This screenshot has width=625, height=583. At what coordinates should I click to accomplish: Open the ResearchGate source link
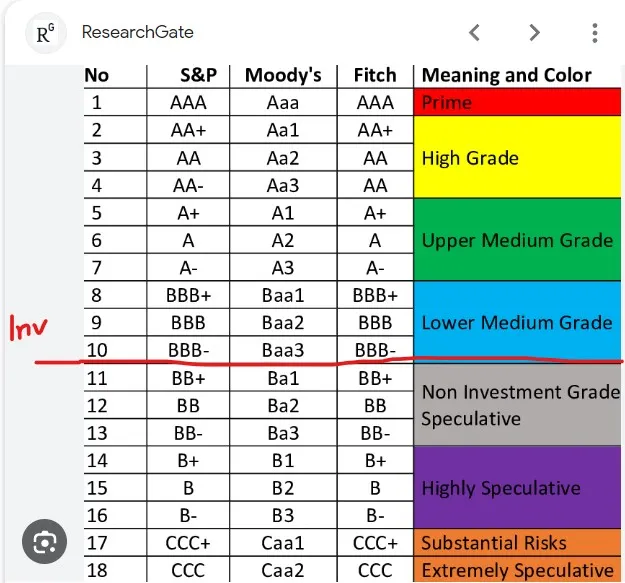click(137, 32)
